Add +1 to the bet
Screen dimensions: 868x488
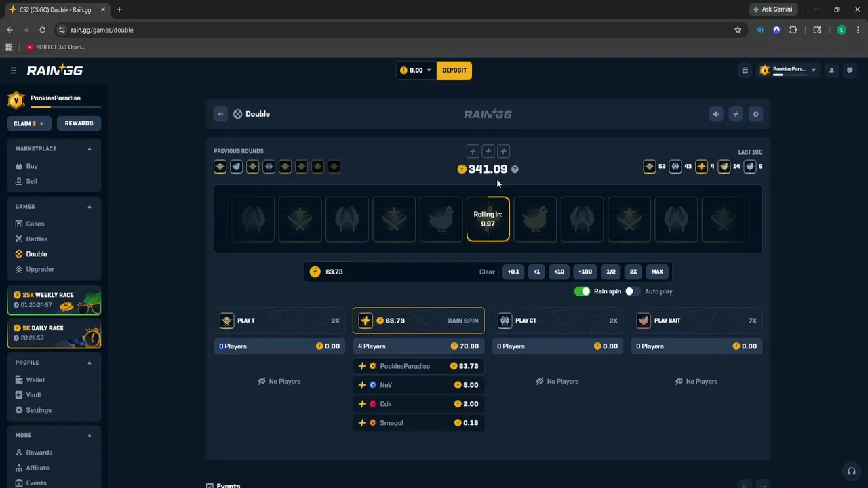(x=536, y=272)
